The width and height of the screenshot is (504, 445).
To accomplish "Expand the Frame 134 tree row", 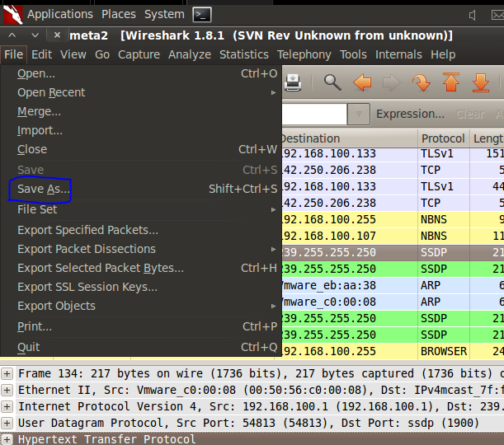I will click(x=7, y=373).
